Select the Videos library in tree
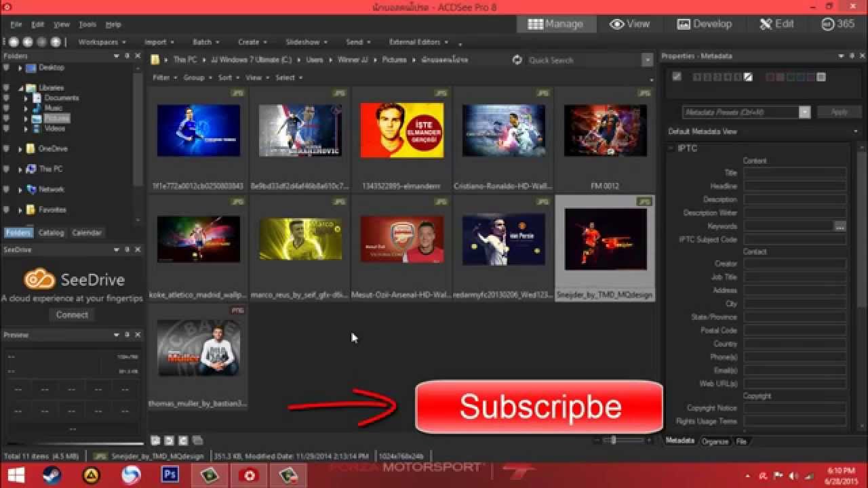 [x=55, y=129]
